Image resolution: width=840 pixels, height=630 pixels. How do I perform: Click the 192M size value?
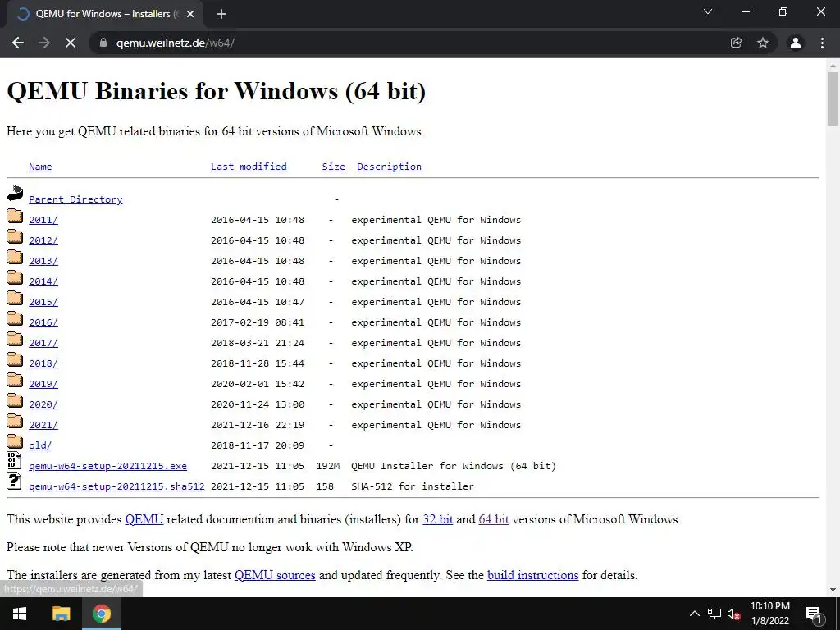(328, 466)
